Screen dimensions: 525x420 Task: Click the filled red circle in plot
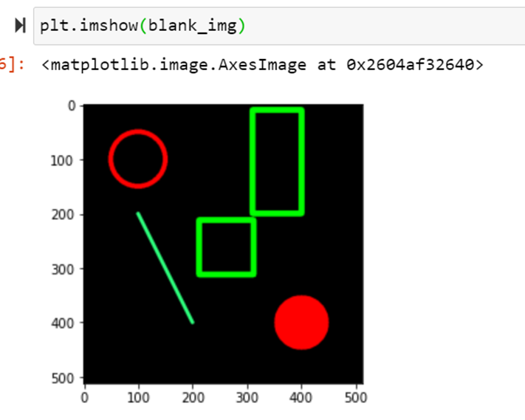301,323
